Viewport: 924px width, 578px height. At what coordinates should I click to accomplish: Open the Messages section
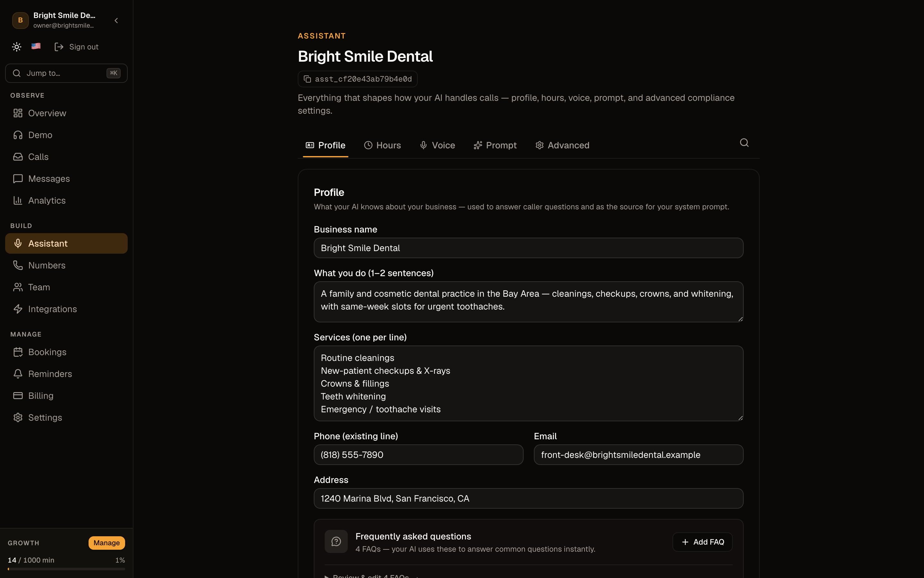pyautogui.click(x=66, y=179)
